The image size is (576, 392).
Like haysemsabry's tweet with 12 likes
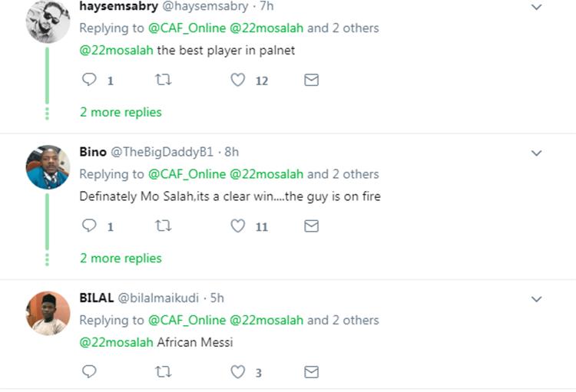pos(238,80)
